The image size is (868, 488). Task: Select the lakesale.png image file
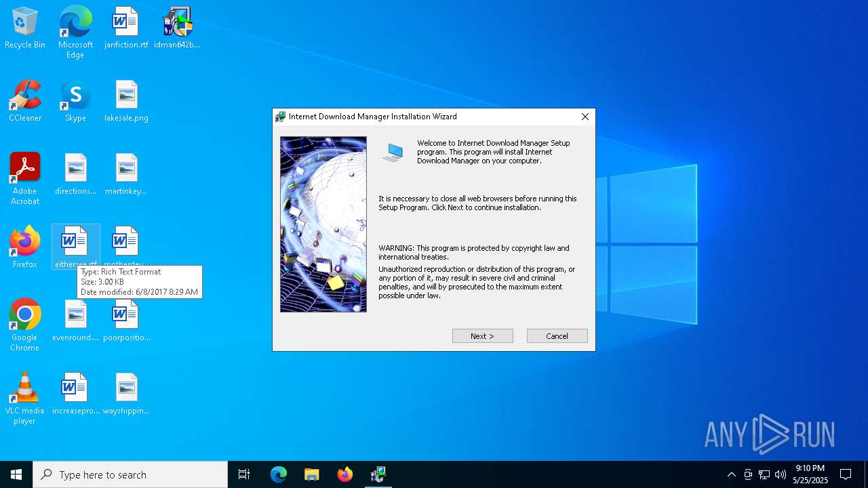[x=126, y=102]
